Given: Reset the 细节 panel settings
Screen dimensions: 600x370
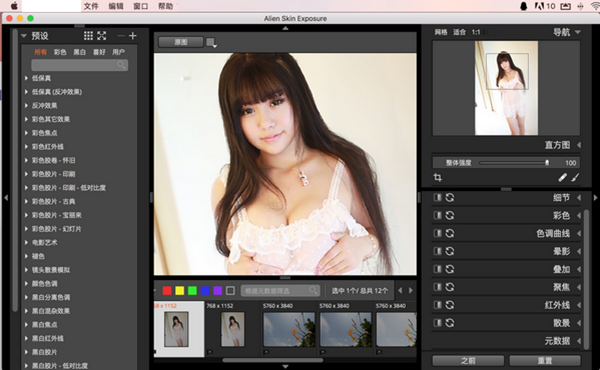Looking at the screenshot, I should click(450, 197).
